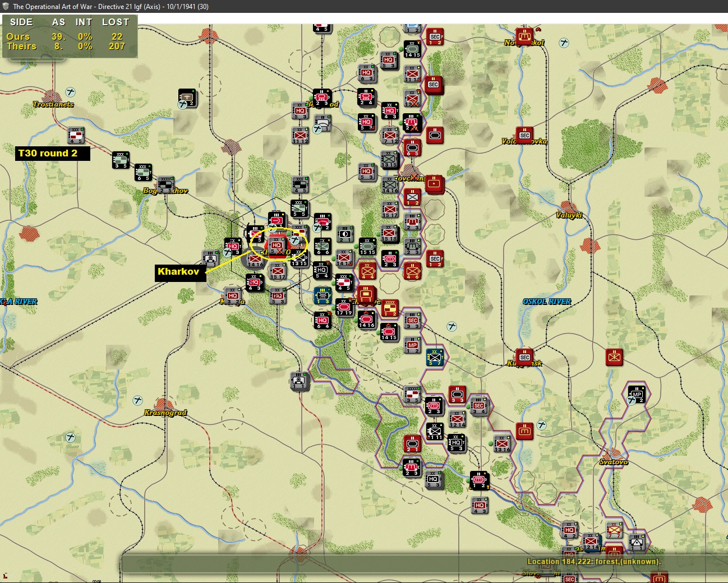Select the gray rail unit west of Kharkov

point(210,258)
